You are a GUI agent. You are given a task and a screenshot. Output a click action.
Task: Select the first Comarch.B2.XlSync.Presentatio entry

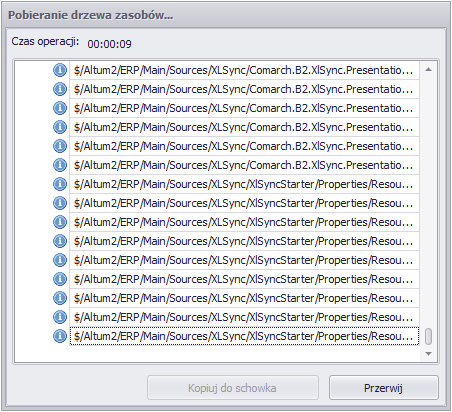click(244, 70)
